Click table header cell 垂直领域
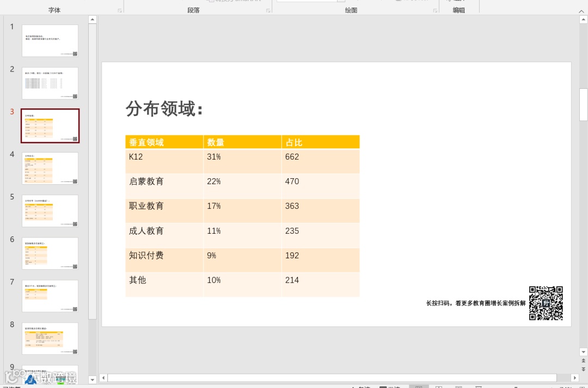This screenshot has height=388, width=588. [x=164, y=142]
